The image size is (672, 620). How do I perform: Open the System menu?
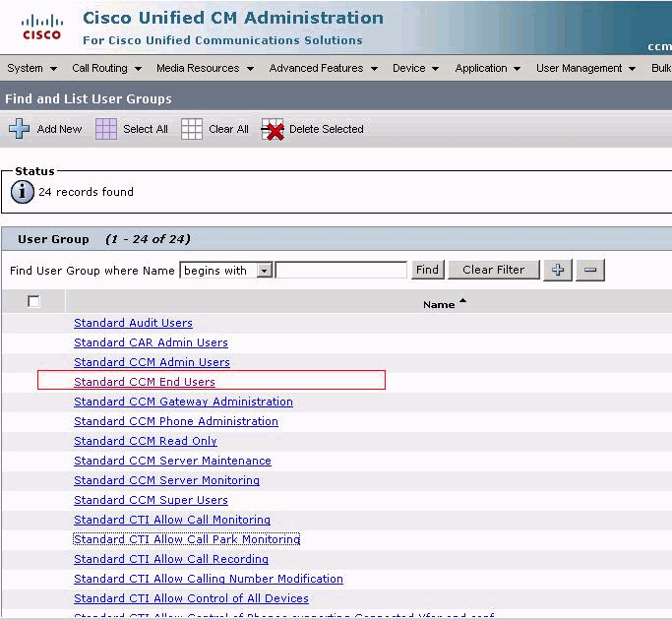click(x=32, y=68)
